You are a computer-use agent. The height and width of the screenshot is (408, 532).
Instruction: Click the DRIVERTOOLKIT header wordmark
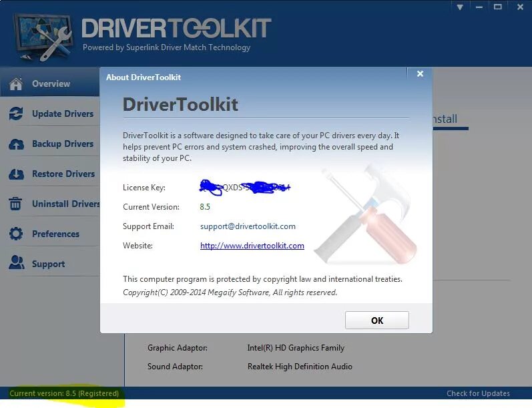(176, 28)
